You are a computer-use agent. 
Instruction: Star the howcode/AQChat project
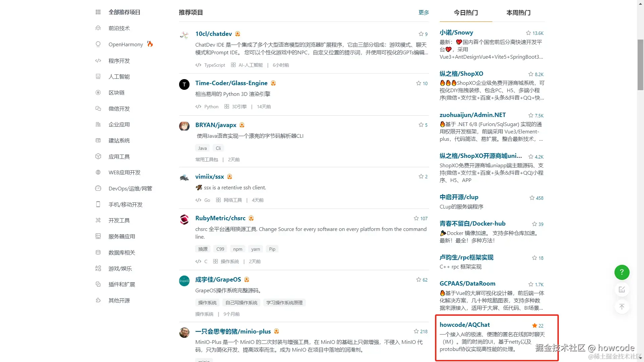[x=535, y=325]
